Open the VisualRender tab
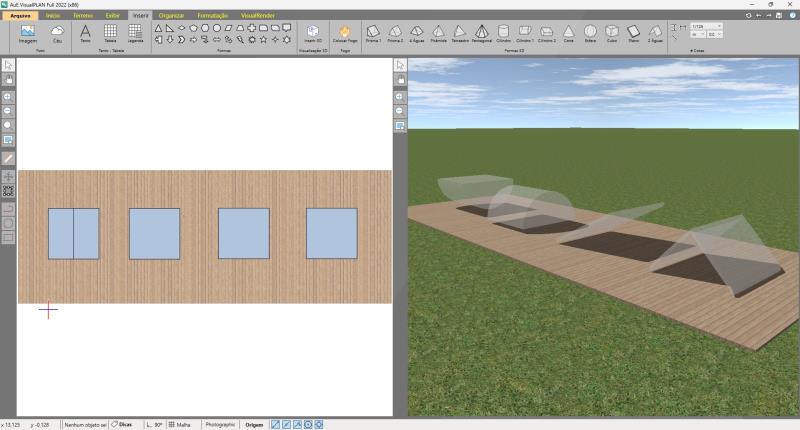Viewport: 800px width, 430px height. (x=258, y=15)
